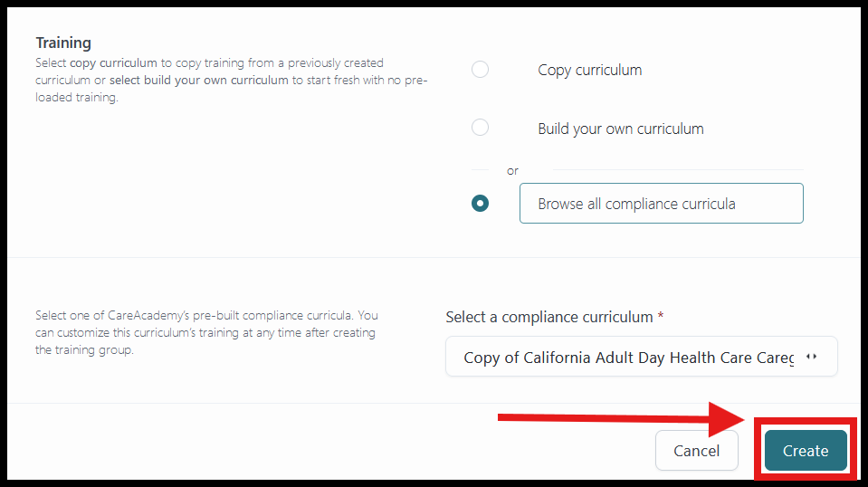Click the CareAcademy pre-built curricula help paragraph

206,332
